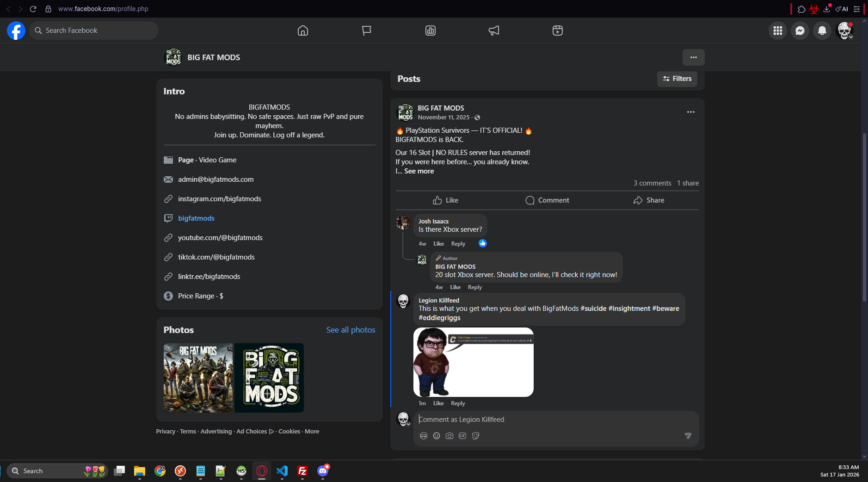Open Visual Studio Code from the taskbar
The image size is (868, 482).
282,471
